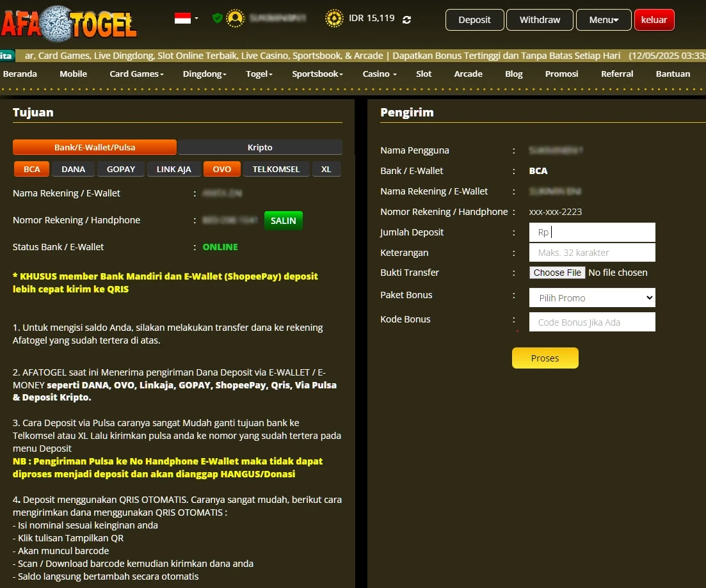
Task: Click the Deposit button in header
Action: 474,20
